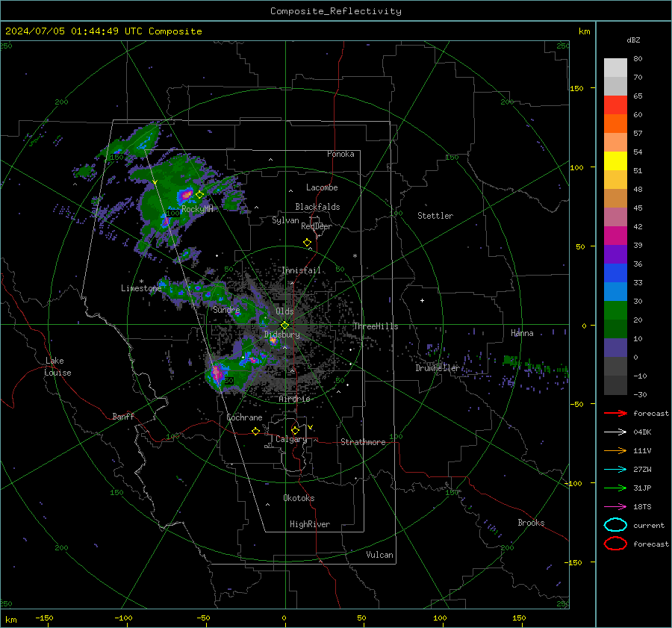Click the HighRiver label
The width and height of the screenshot is (672, 628).
pyautogui.click(x=310, y=524)
